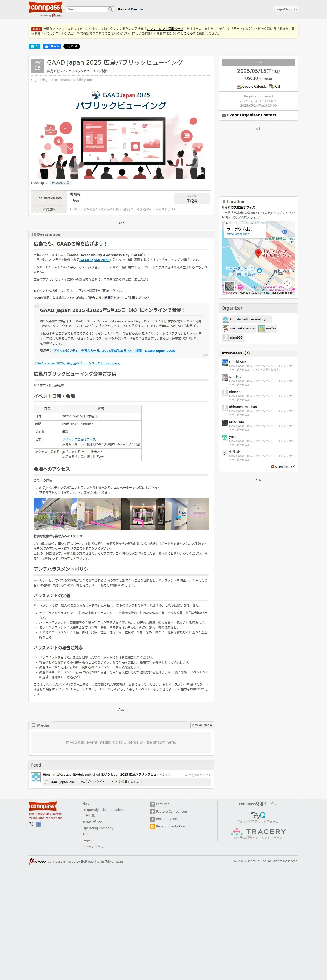Viewport: 327px width, 980px height.
Task: Click the Legal footer link
Action: 87,840
